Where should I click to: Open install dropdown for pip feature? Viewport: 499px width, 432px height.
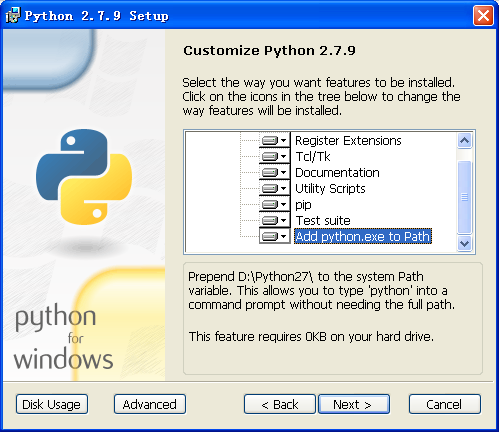tap(275, 204)
